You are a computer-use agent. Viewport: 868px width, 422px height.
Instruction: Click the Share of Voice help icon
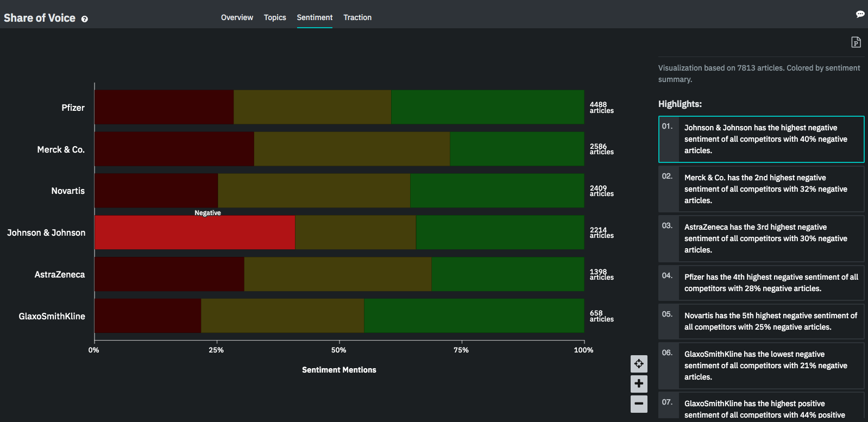pos(85,19)
